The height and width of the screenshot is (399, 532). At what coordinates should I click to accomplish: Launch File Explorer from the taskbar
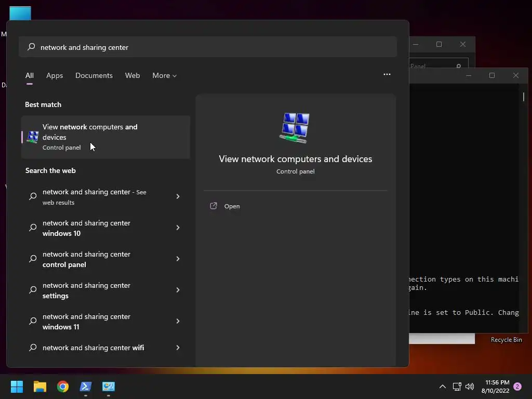pos(39,386)
